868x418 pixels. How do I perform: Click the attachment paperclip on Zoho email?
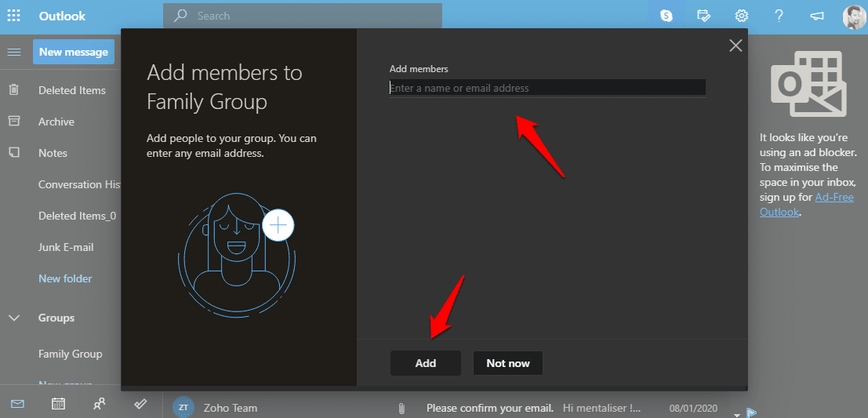(x=401, y=409)
